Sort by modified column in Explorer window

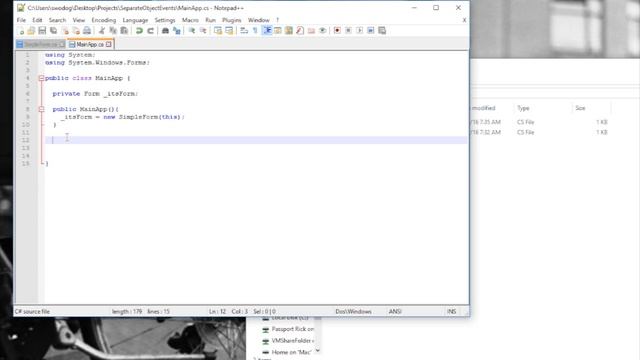click(484, 108)
